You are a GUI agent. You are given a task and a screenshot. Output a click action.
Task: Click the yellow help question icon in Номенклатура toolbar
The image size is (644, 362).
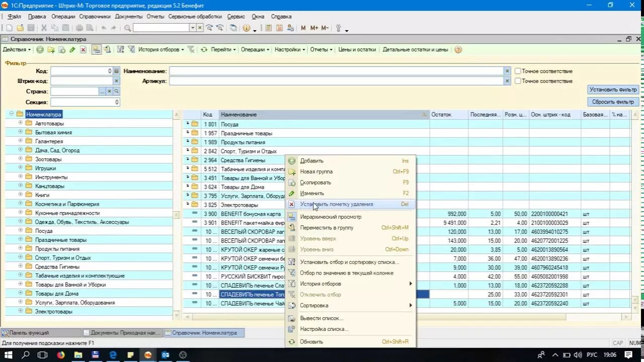coord(458,50)
